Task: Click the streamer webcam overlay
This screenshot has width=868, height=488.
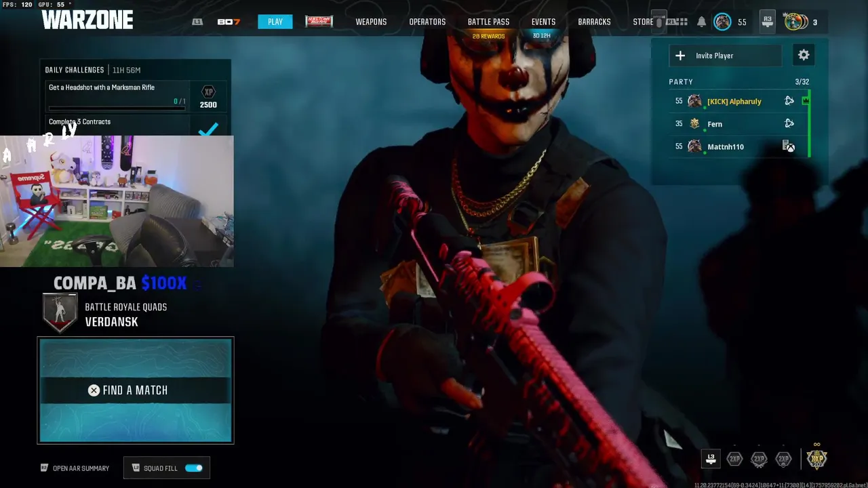Action: click(117, 201)
